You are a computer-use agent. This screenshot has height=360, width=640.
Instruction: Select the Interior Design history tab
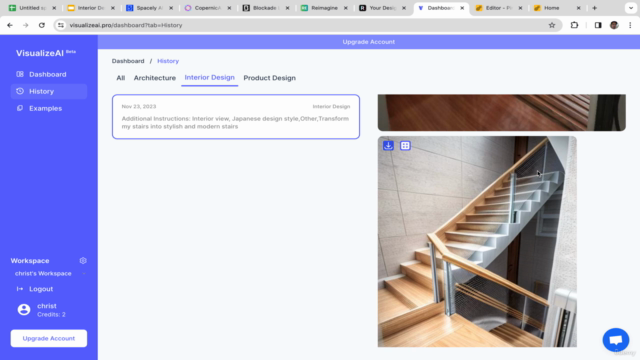pos(209,78)
